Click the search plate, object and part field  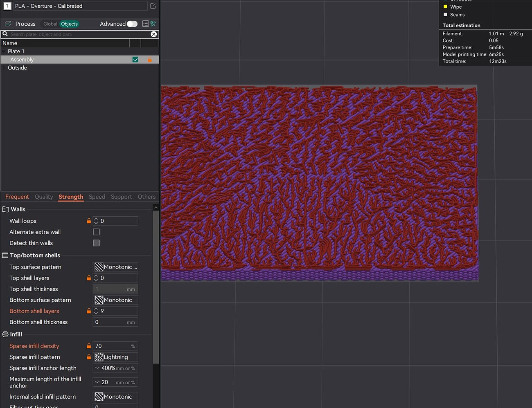tap(80, 34)
